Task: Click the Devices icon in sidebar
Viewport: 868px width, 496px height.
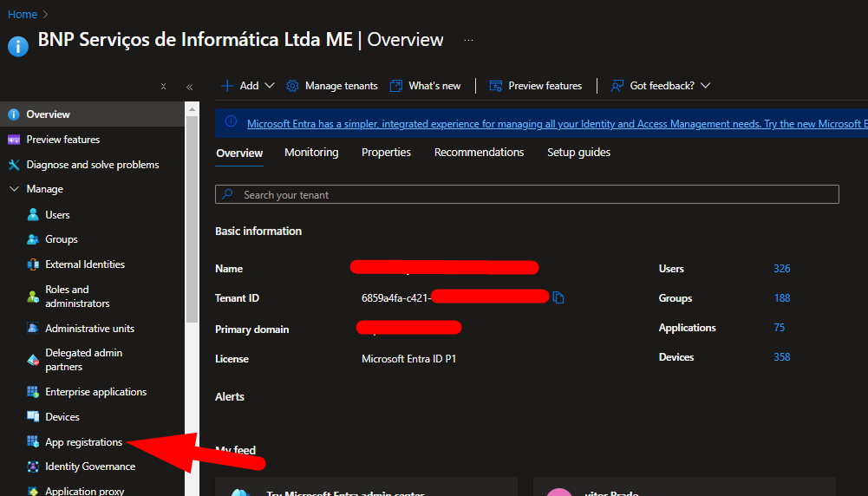Action: pos(33,417)
